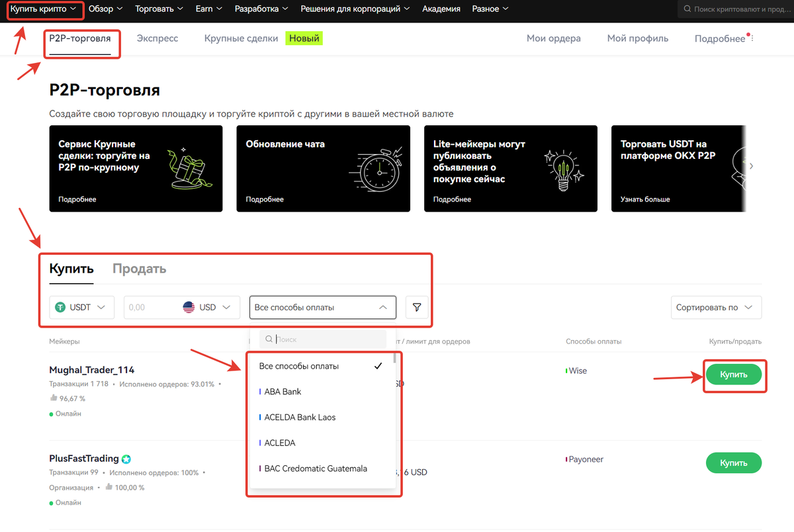Open PlusFastTrading maker profile
The image size is (794, 532).
pos(84,458)
